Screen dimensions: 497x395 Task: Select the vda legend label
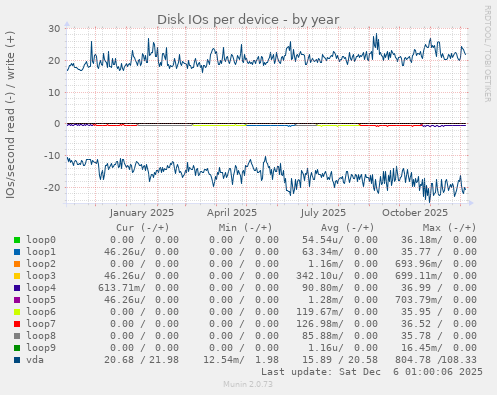click(x=35, y=360)
